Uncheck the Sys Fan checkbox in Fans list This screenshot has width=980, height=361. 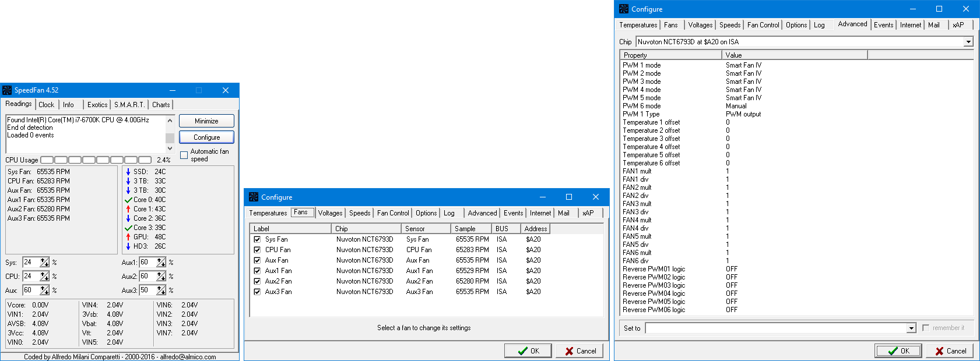tap(257, 239)
